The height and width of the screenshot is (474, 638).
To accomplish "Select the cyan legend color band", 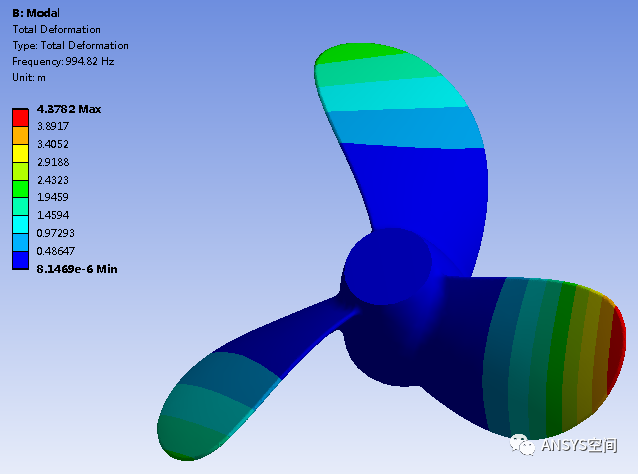I will click(20, 224).
